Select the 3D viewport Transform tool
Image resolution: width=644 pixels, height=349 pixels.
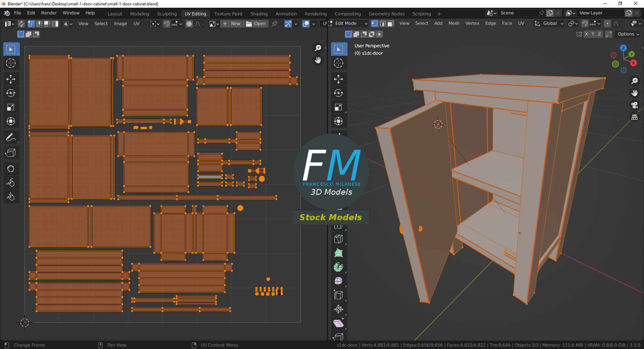(338, 121)
